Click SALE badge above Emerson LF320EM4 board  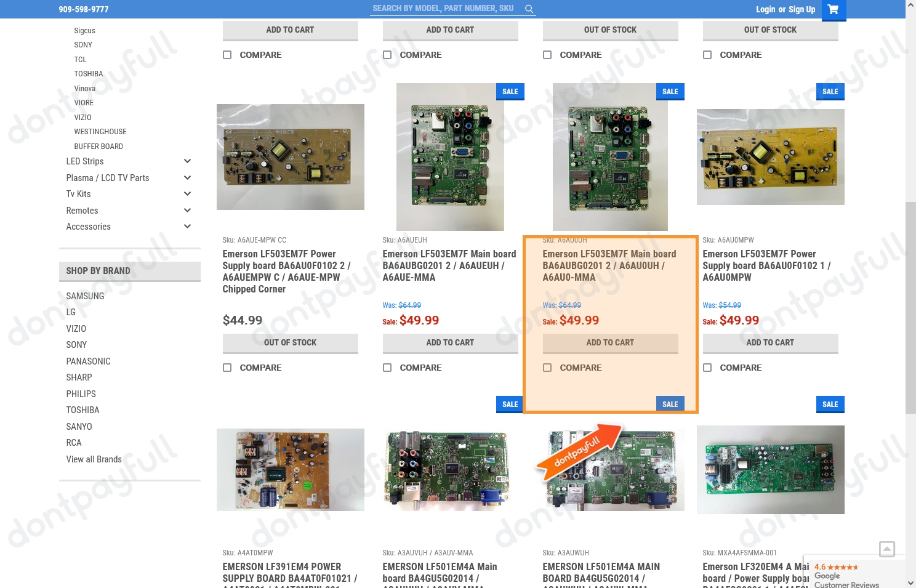click(x=830, y=404)
